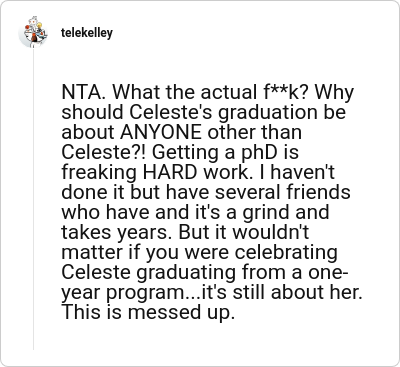Click the words 'year program'
Image resolution: width=400 pixels, height=367 pixels.
pos(125,293)
